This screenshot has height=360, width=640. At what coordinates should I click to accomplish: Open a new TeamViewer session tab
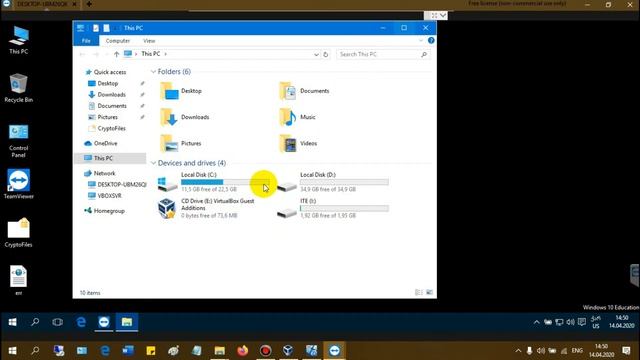tap(89, 4)
